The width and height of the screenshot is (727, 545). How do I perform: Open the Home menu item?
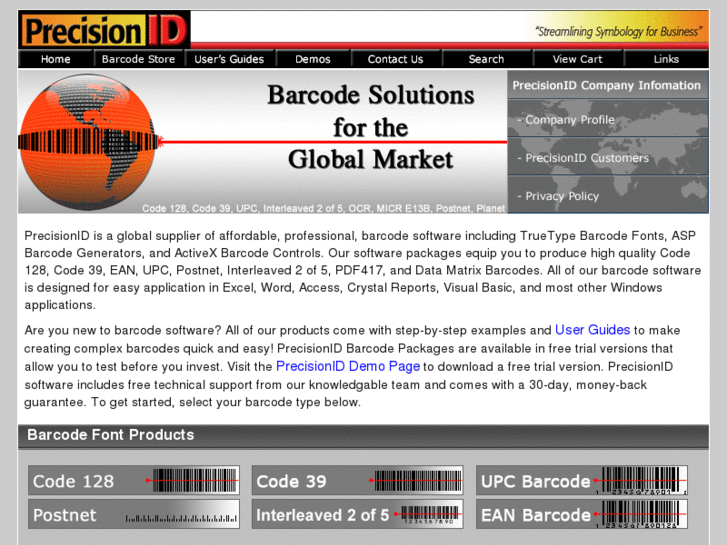pos(56,59)
